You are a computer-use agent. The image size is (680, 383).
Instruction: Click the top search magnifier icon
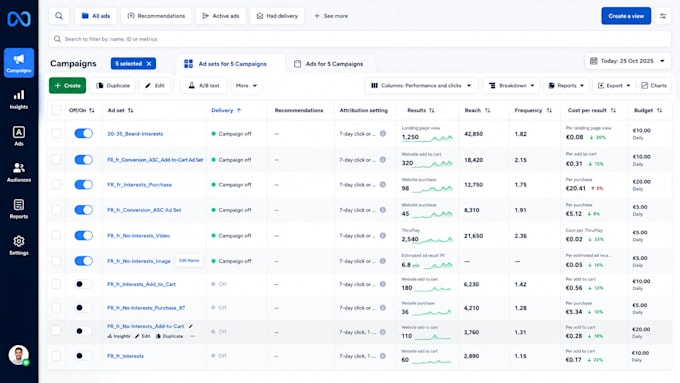pyautogui.click(x=59, y=16)
